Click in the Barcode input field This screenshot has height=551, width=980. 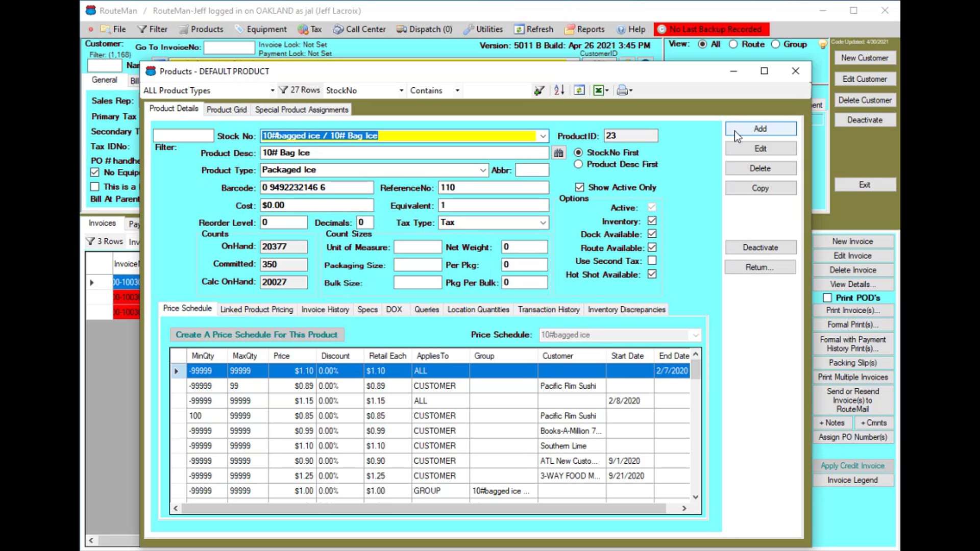pos(317,188)
